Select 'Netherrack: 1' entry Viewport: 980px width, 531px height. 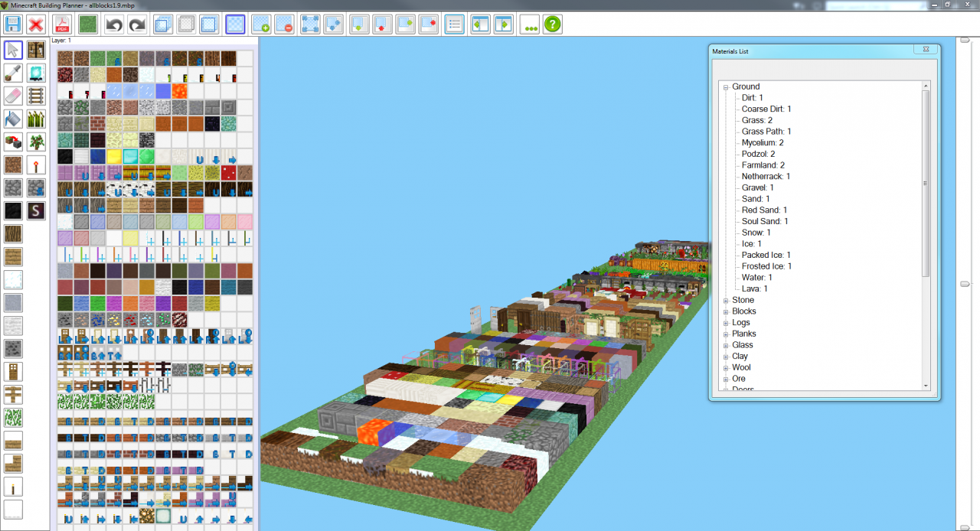766,177
